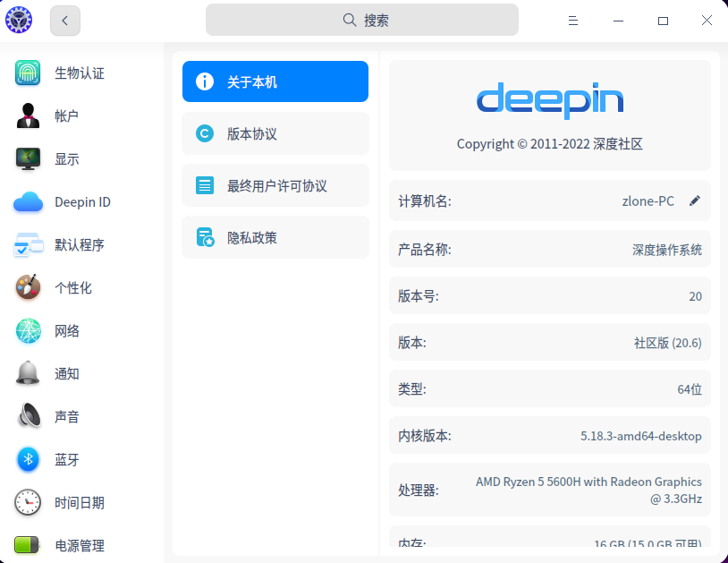Image resolution: width=728 pixels, height=563 pixels.
Task: Edit computer name via the pencil icon
Action: (695, 200)
